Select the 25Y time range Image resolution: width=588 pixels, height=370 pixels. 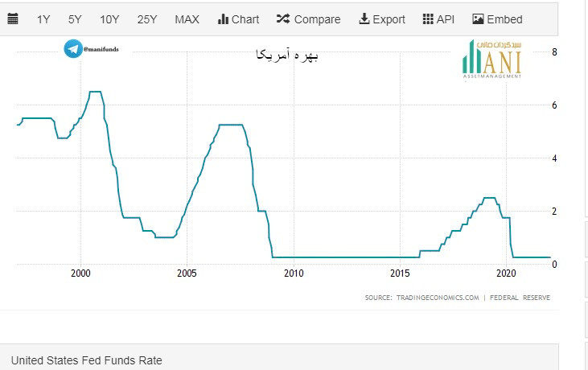[147, 19]
